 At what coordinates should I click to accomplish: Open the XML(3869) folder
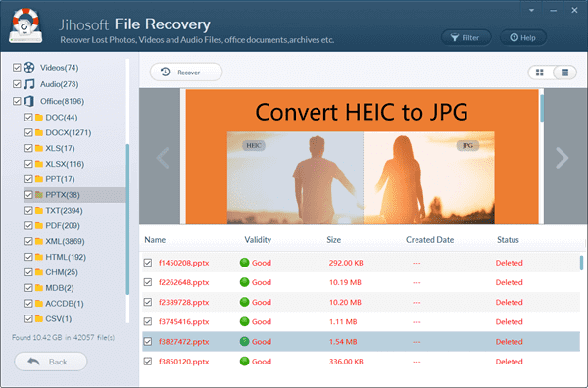click(x=65, y=241)
